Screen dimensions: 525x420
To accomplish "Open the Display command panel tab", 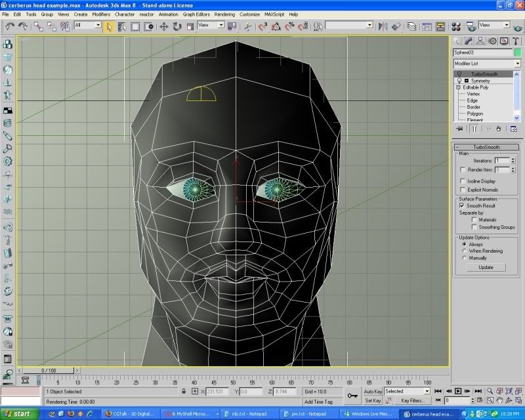I will pos(504,41).
